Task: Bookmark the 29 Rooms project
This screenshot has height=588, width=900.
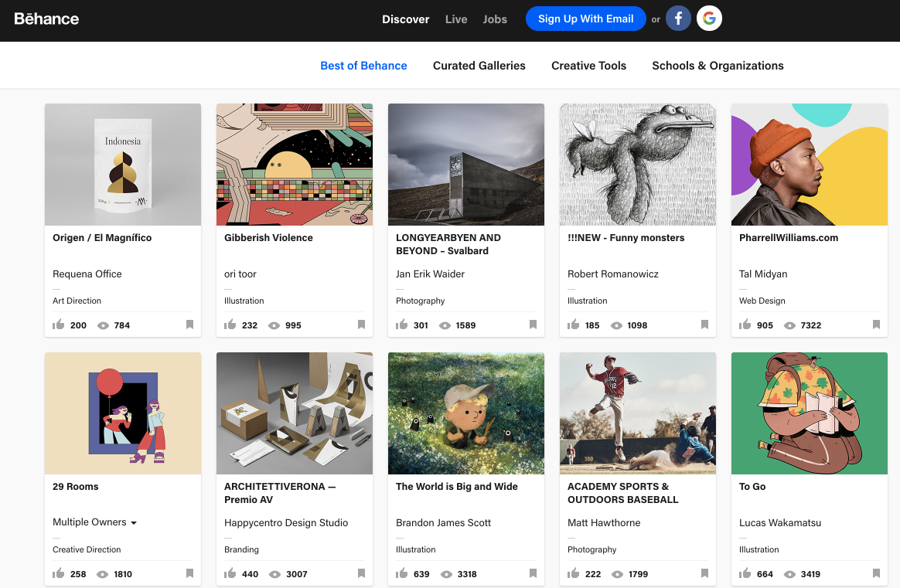Action: 190,573
